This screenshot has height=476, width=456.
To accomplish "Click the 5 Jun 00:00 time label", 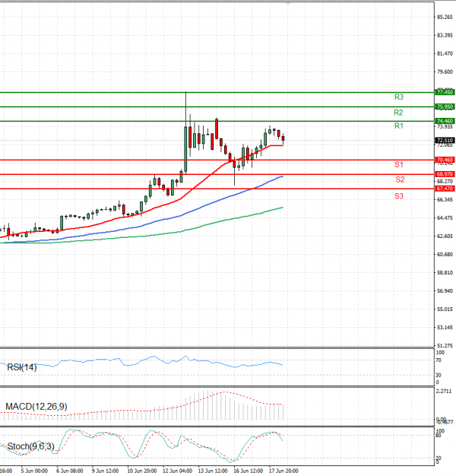I will click(x=34, y=471).
